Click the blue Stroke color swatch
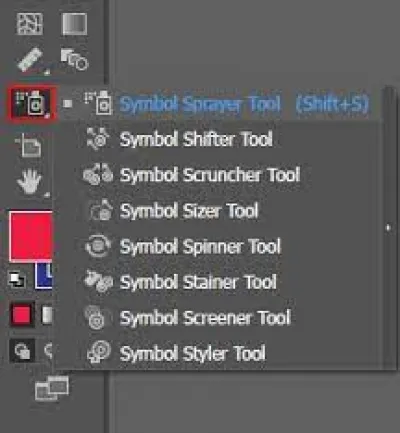 click(x=44, y=276)
